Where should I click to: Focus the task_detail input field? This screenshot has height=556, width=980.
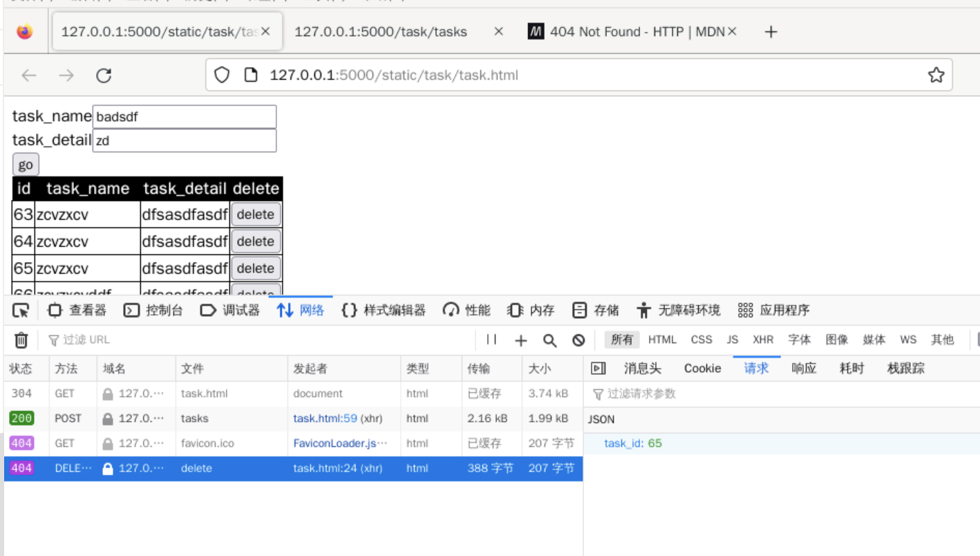click(185, 140)
